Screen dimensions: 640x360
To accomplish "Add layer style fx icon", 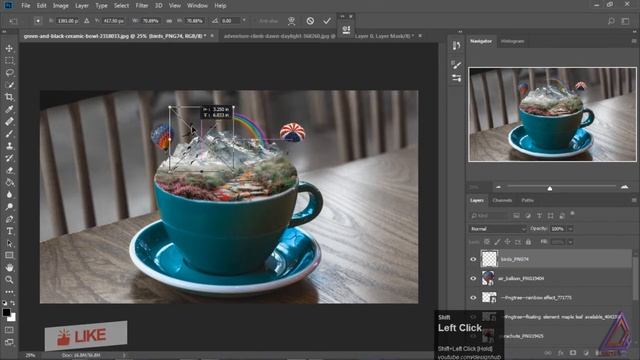I will (561, 353).
